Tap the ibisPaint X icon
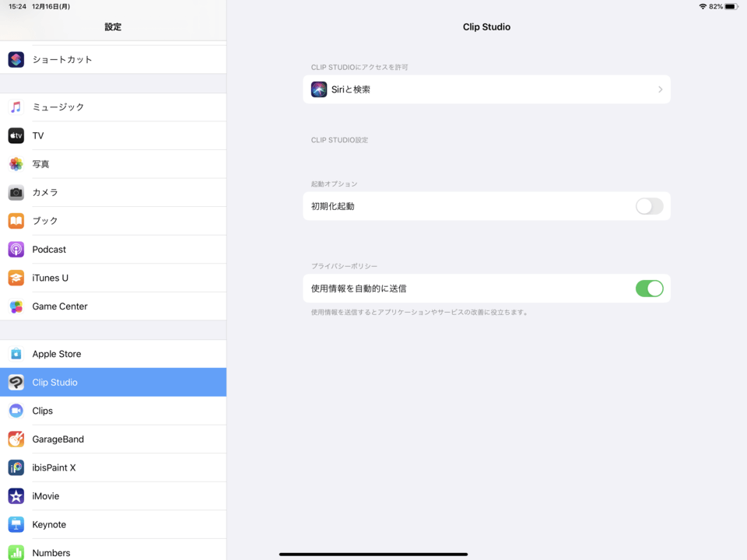 tap(16, 467)
